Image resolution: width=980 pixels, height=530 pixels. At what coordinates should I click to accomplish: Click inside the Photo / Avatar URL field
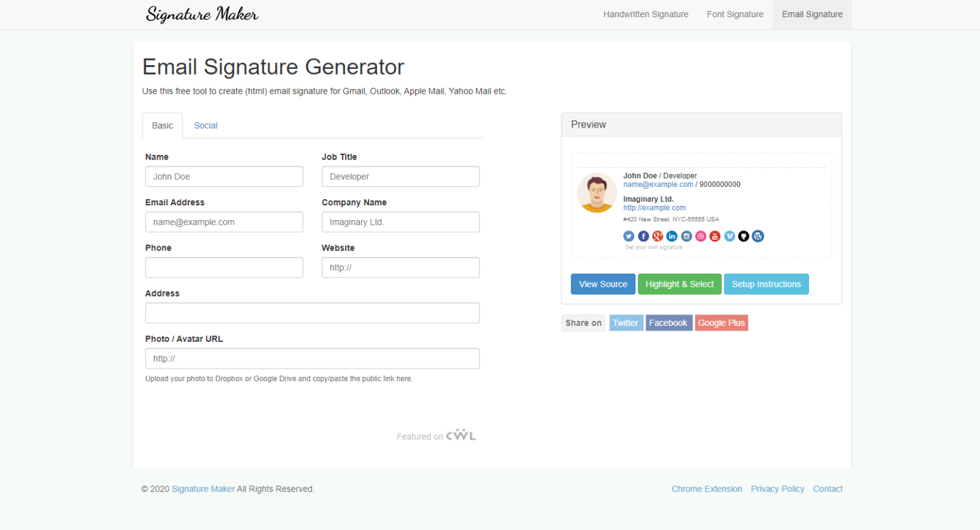coord(312,358)
